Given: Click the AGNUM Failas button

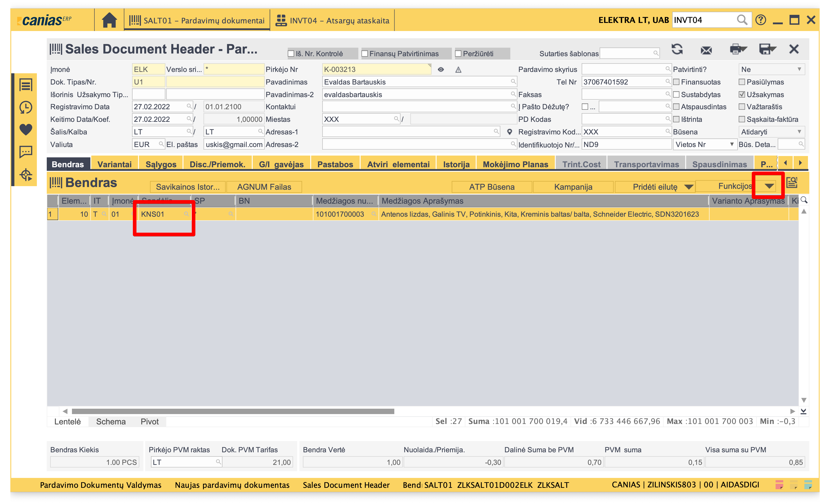Looking at the screenshot, I should coord(264,187).
